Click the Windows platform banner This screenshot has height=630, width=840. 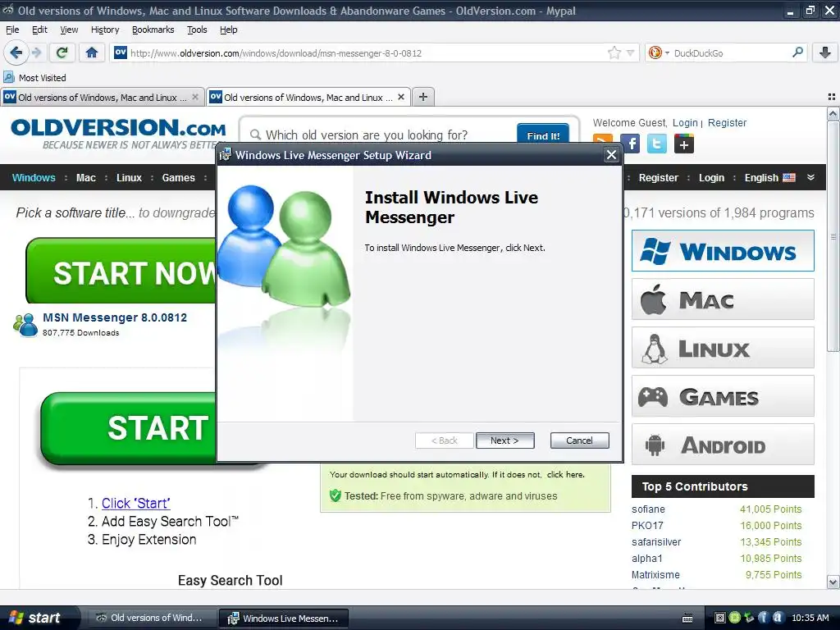(723, 251)
